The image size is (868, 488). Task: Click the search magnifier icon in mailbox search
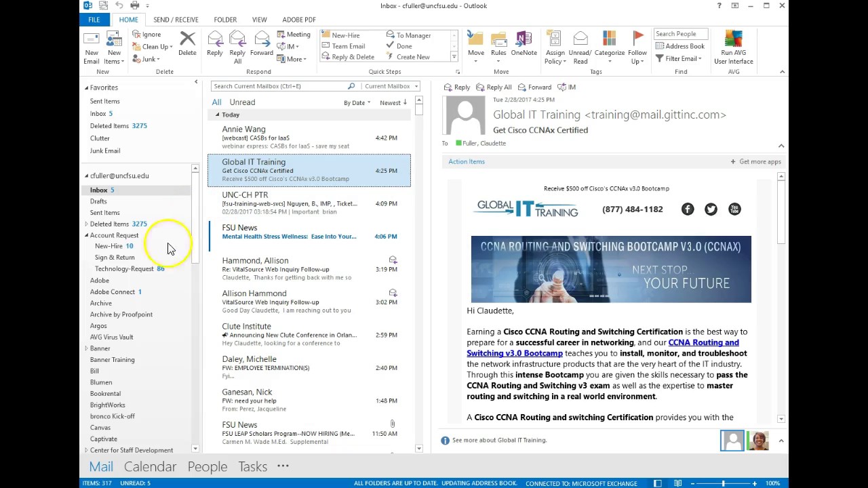[351, 86]
